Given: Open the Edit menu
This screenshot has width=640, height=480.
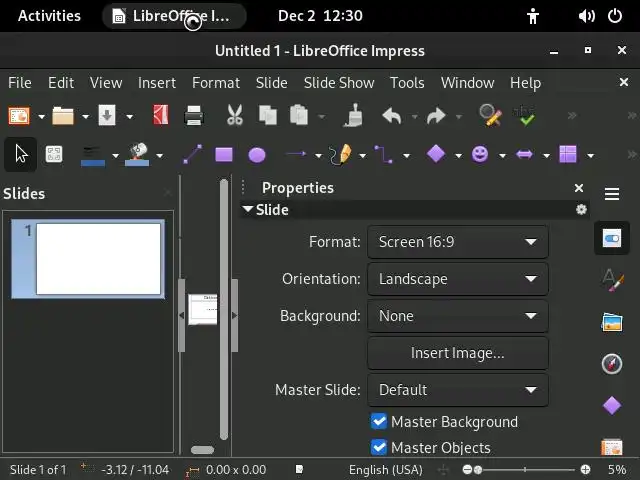Looking at the screenshot, I should [x=61, y=83].
